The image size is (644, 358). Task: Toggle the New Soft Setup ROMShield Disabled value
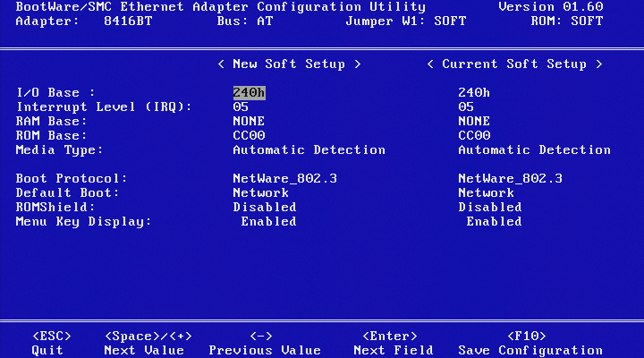click(265, 208)
